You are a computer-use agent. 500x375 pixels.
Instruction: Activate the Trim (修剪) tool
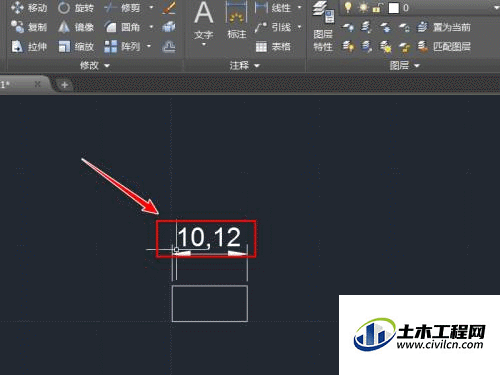[122, 8]
